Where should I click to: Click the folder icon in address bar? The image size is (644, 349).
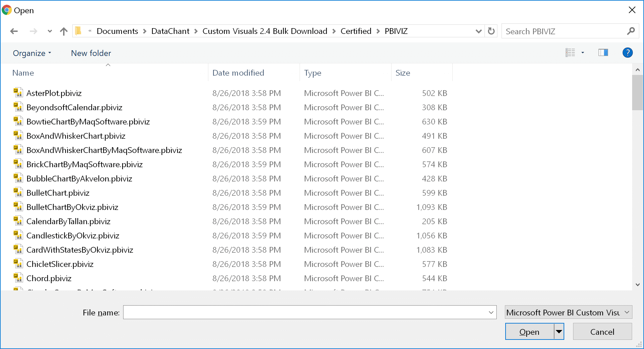click(x=78, y=31)
